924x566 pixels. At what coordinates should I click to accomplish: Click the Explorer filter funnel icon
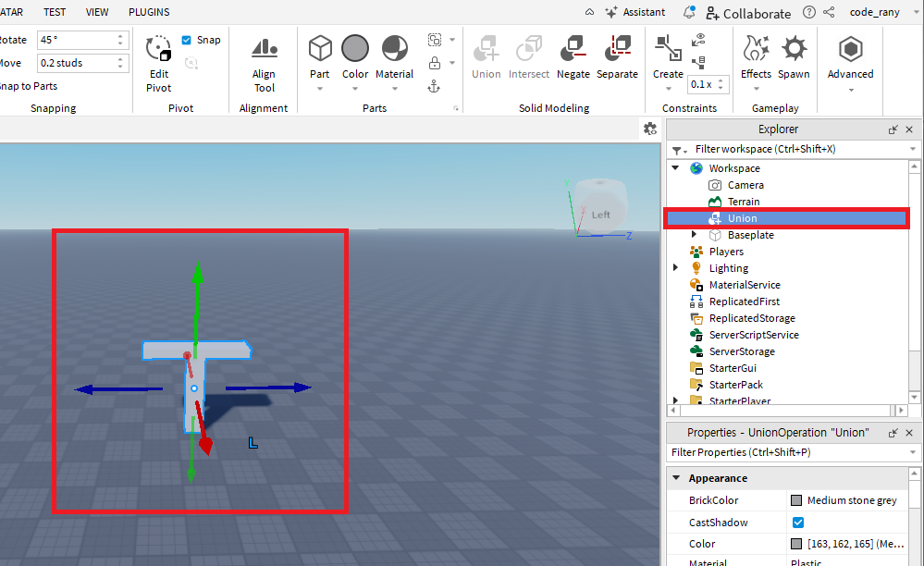coord(680,150)
